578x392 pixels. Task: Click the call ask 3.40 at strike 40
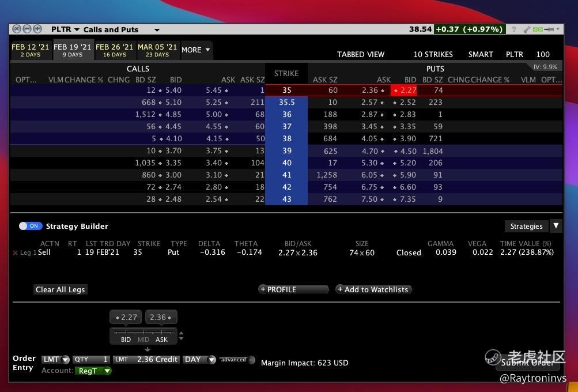coord(214,163)
